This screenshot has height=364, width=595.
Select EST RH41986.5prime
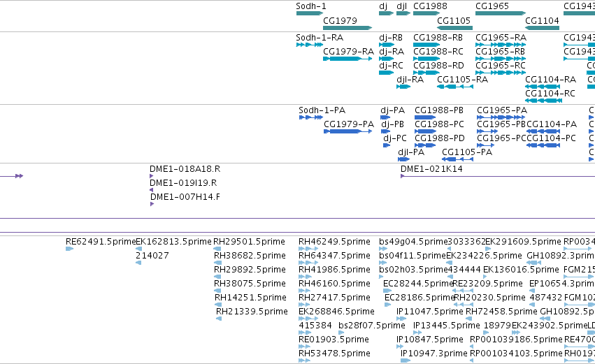305,277
